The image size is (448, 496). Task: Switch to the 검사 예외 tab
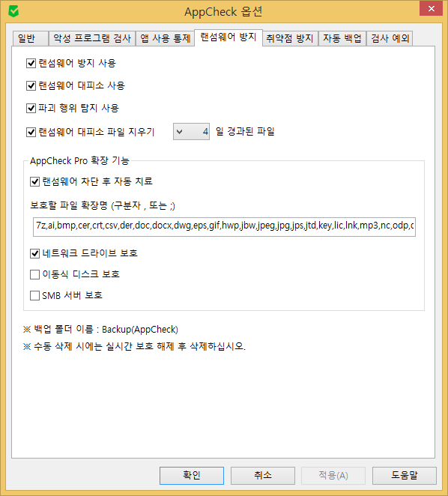tap(390, 39)
